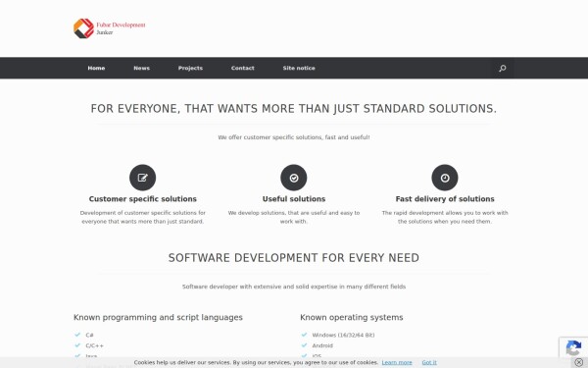Click the Customer specific solutions edit icon
588x368 pixels.
pyautogui.click(x=142, y=178)
